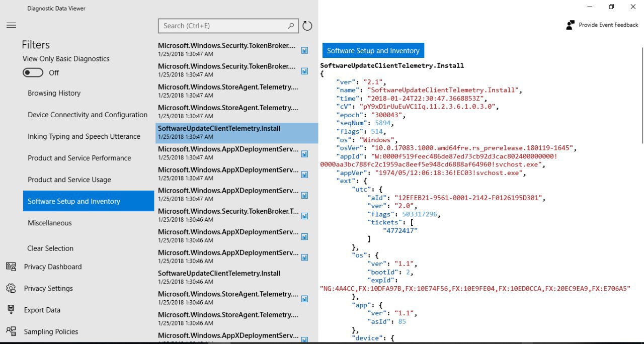Viewport: 644px width, 344px height.
Task: Click the "bootId": 2 line
Action: tap(391, 272)
